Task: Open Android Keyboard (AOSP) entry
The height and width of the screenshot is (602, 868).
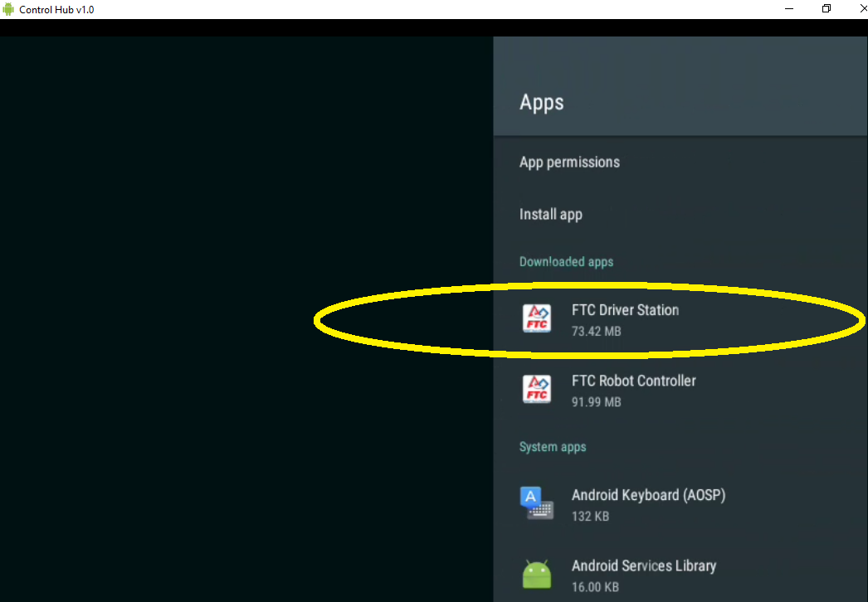Action: pyautogui.click(x=680, y=505)
